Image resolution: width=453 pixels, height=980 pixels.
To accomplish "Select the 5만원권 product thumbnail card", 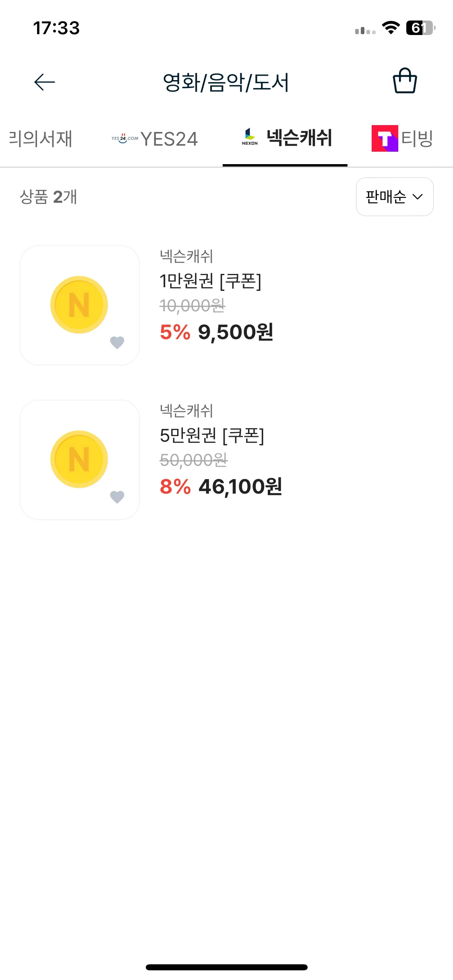I will click(80, 459).
